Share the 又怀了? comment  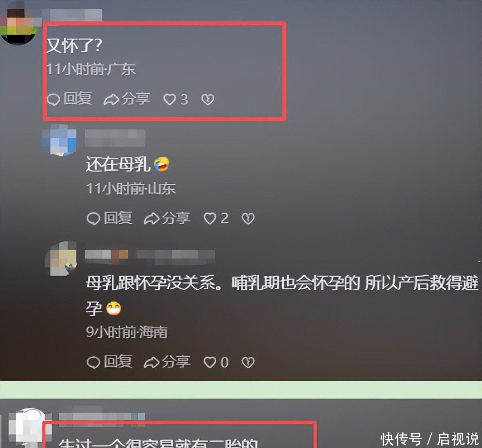pos(127,98)
